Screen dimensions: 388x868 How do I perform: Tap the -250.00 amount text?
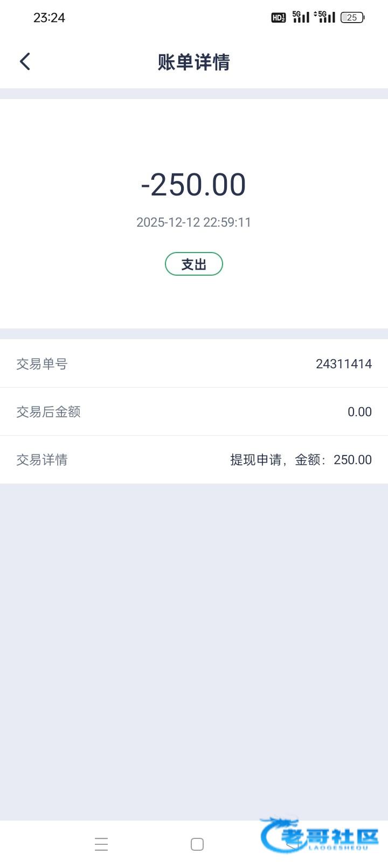pos(193,185)
